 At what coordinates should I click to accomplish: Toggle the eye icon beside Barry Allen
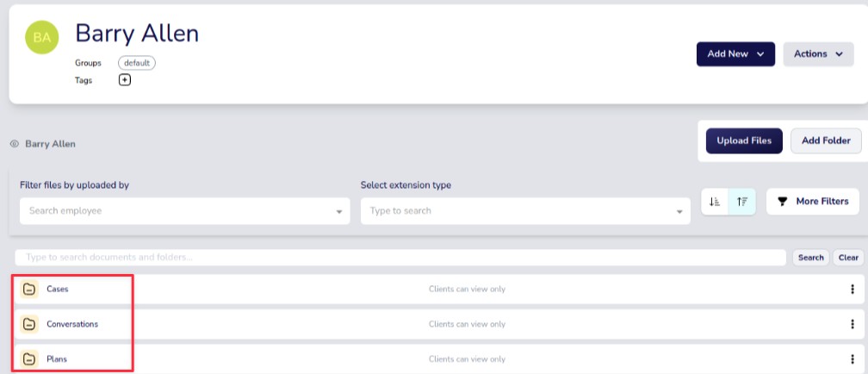tap(15, 144)
